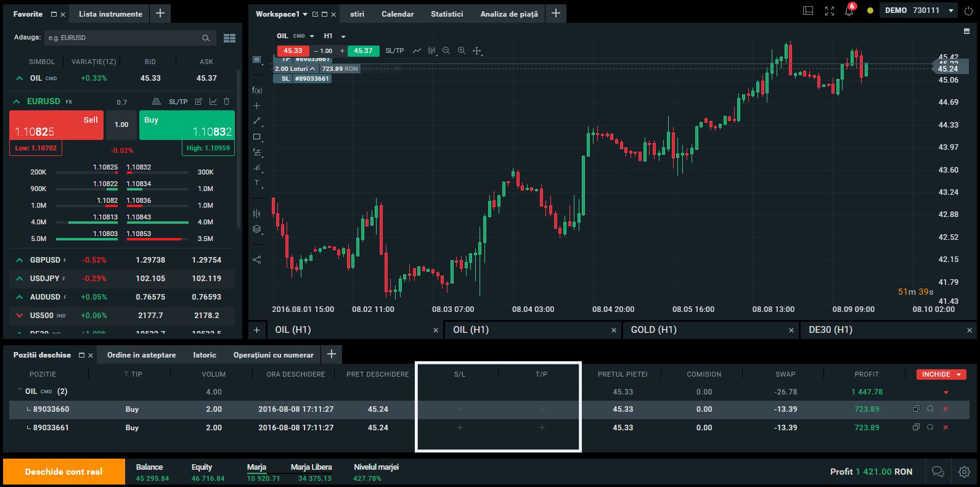Toggle SL/TP in EURUSD favorites row
Viewport: 980px width, 487px height.
[x=178, y=102]
